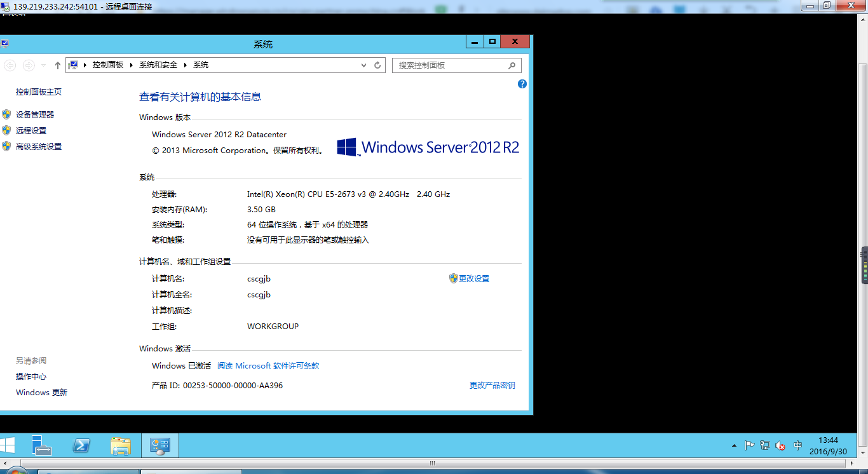Click product ID 00253-50000-00000-AA396
Viewport: 868px width, 474px height.
pyautogui.click(x=217, y=386)
